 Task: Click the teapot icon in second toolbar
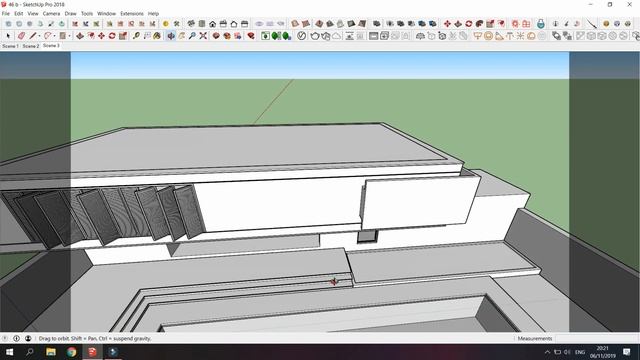coord(315,36)
